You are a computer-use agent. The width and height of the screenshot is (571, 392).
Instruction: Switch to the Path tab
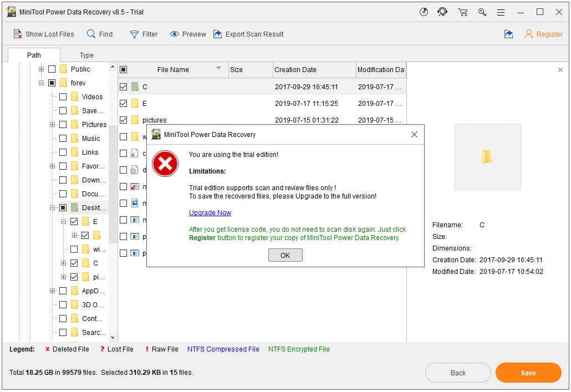tap(34, 55)
